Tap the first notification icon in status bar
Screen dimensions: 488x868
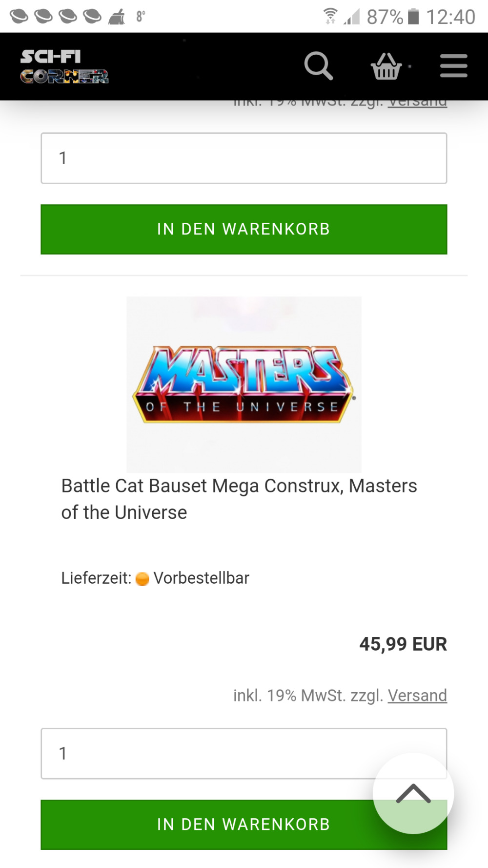click(19, 17)
